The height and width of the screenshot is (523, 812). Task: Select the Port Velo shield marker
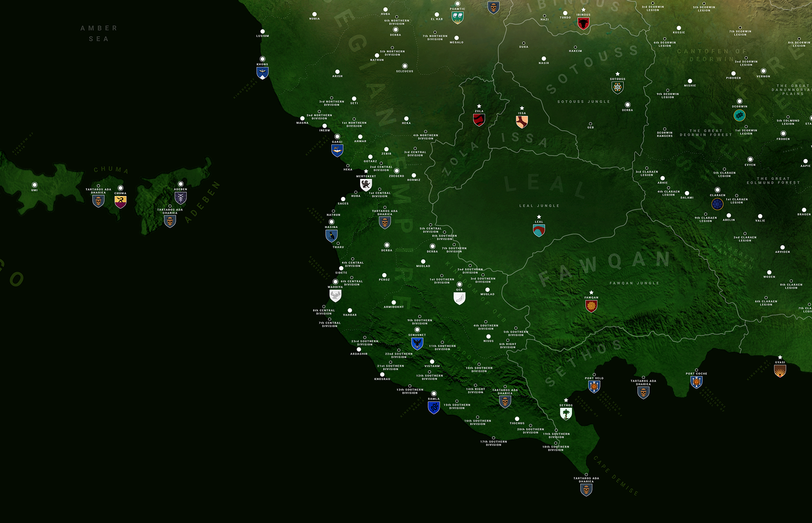click(x=594, y=386)
